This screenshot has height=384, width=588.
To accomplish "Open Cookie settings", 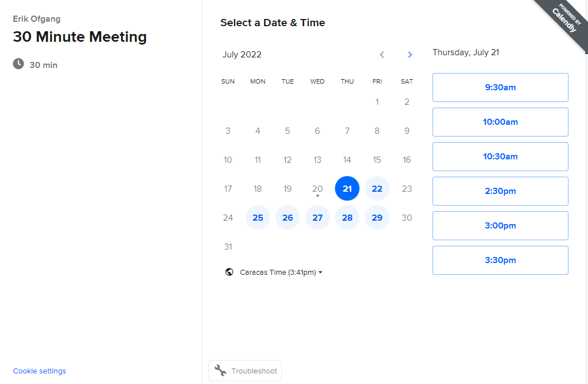I will pos(39,371).
